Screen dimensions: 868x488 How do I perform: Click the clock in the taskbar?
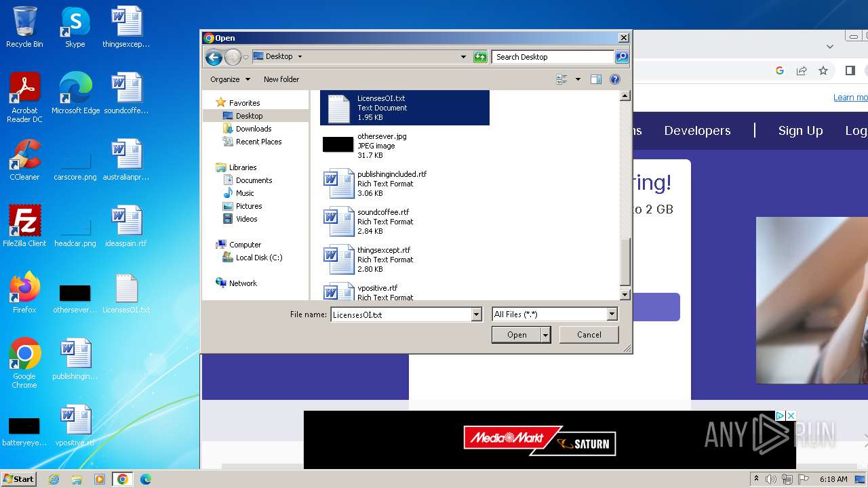(x=833, y=479)
